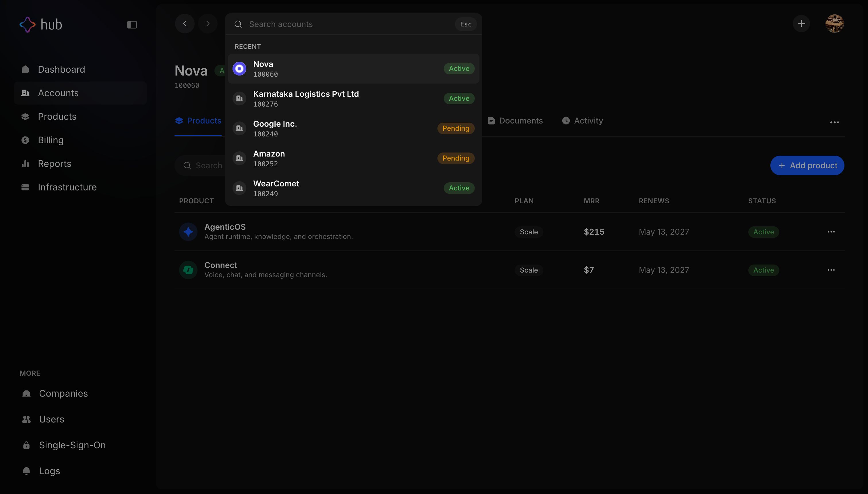Click the Products layers icon in sidebar
Screen dimensions: 868x494
[26, 116]
